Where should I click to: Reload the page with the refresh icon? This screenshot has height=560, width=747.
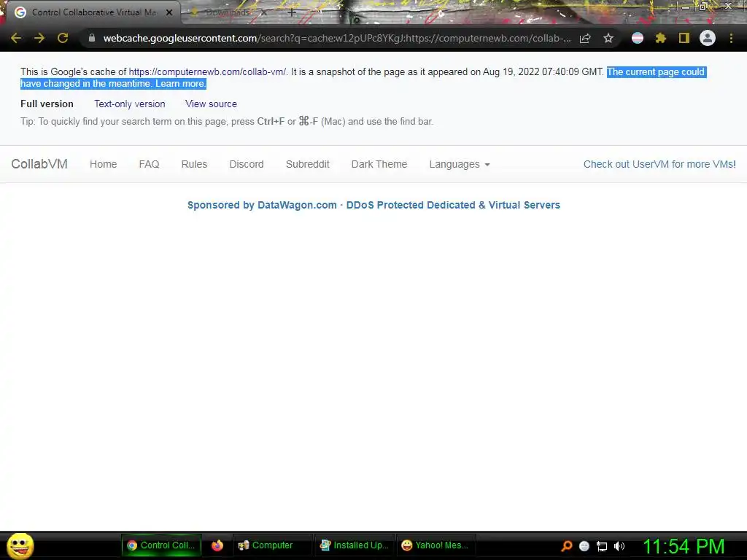63,38
